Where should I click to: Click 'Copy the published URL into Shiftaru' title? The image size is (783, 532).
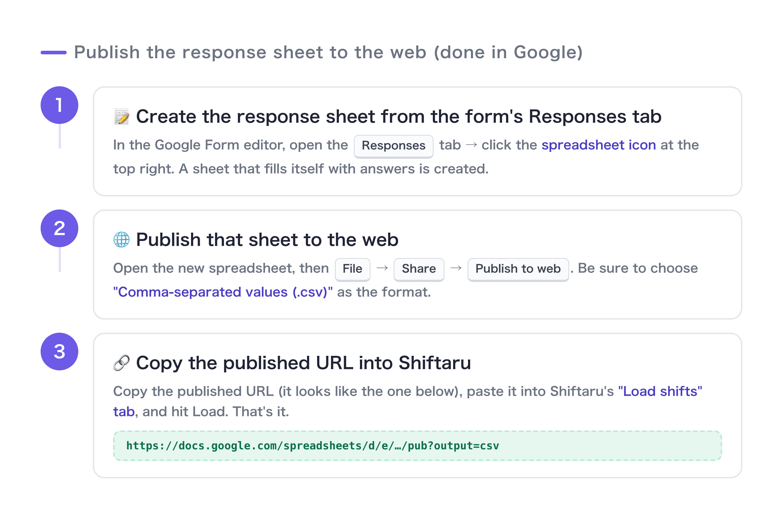click(x=303, y=363)
